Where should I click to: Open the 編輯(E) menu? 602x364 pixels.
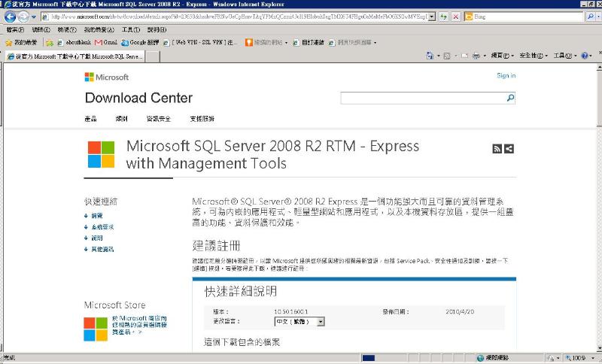[41, 29]
